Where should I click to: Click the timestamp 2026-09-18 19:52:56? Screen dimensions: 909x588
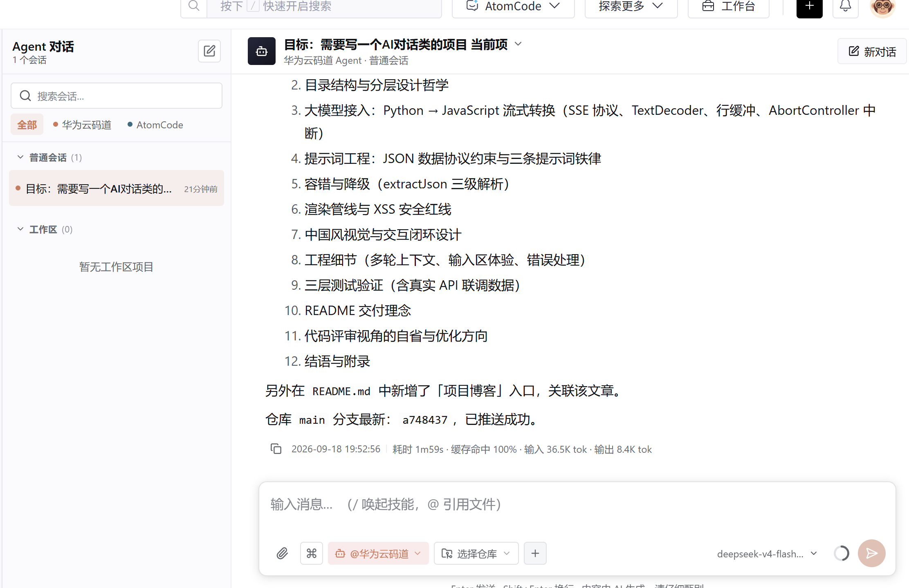[x=336, y=449]
